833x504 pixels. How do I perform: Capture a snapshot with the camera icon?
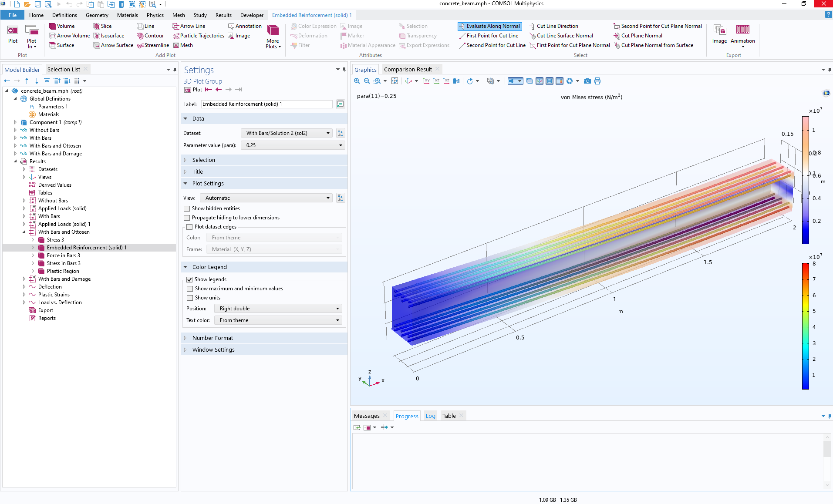coord(587,81)
